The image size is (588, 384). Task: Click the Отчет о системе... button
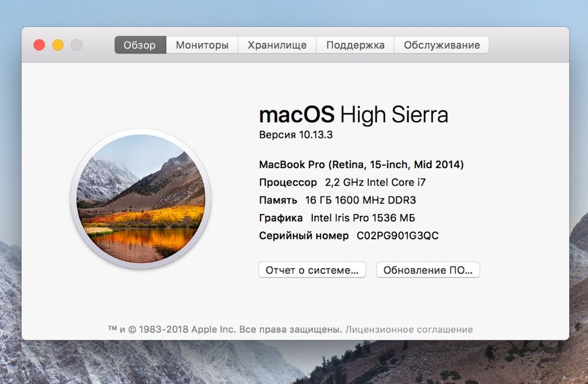point(312,270)
